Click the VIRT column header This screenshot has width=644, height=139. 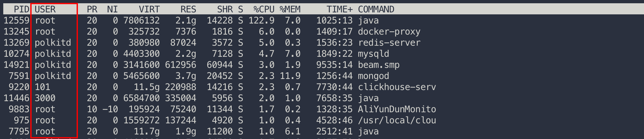[x=149, y=9]
